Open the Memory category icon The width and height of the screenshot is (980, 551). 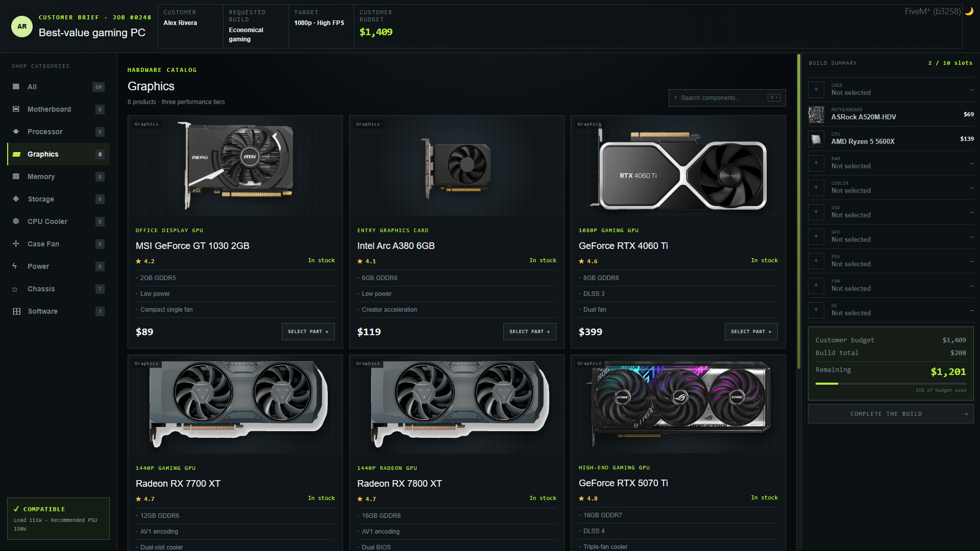(16, 177)
